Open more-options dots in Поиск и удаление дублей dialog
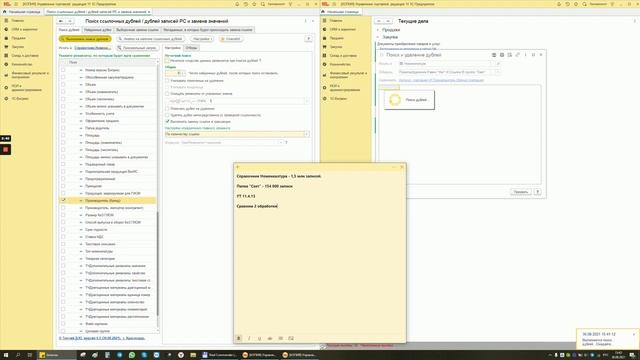640x360 pixels. click(525, 55)
